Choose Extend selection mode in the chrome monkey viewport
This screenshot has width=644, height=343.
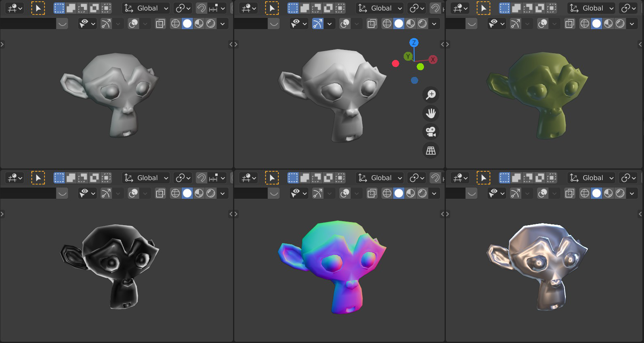coord(516,178)
